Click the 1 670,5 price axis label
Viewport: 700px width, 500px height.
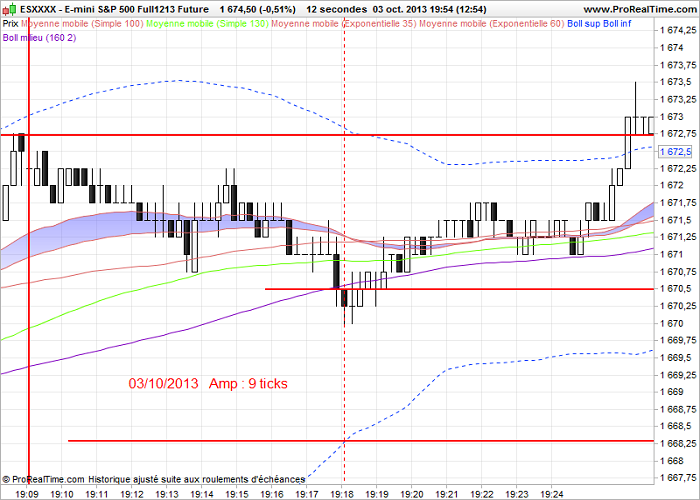(675, 289)
